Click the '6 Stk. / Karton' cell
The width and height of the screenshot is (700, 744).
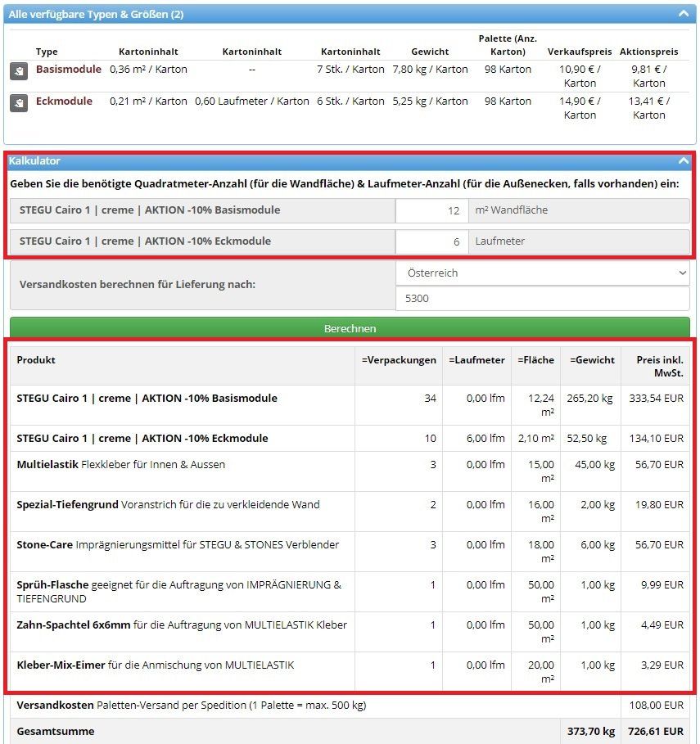[x=350, y=101]
